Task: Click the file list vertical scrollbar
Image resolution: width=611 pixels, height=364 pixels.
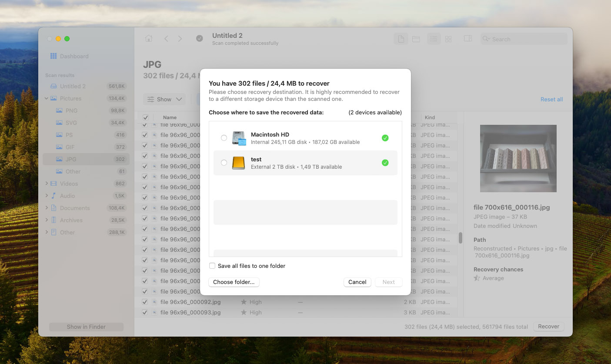Action: click(460, 238)
